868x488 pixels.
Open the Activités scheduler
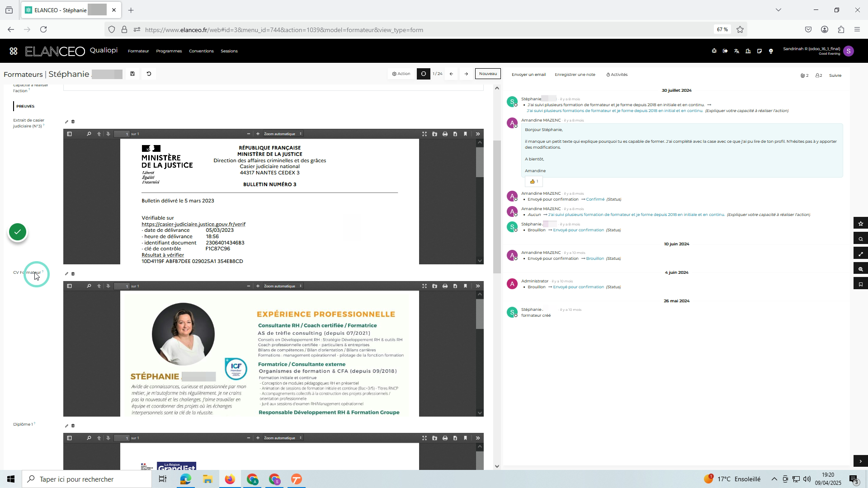(x=617, y=75)
